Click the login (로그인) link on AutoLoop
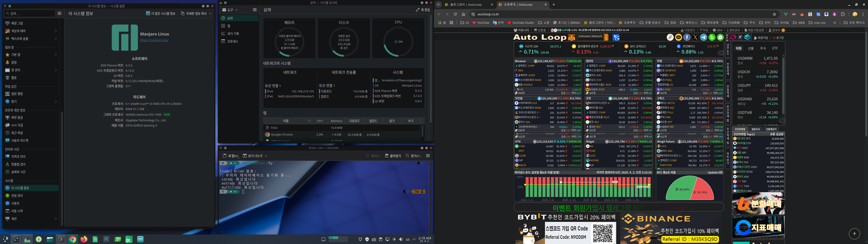 pos(779,38)
